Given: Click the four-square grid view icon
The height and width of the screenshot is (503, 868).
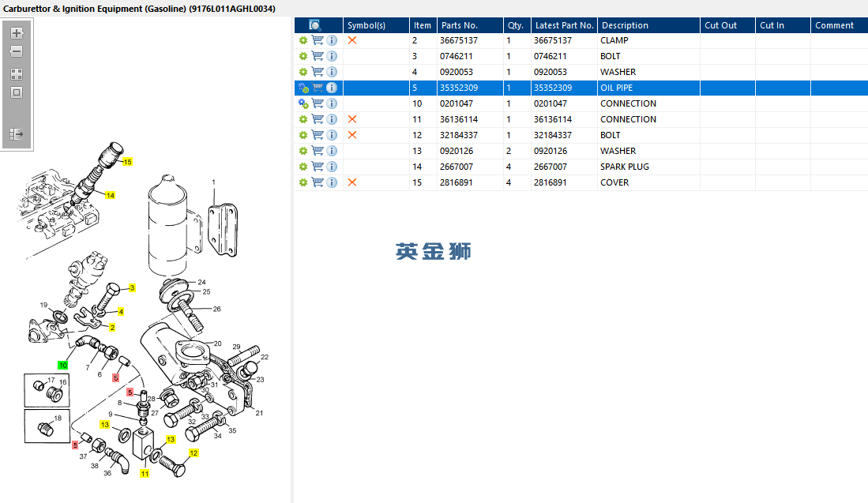Looking at the screenshot, I should point(17,74).
